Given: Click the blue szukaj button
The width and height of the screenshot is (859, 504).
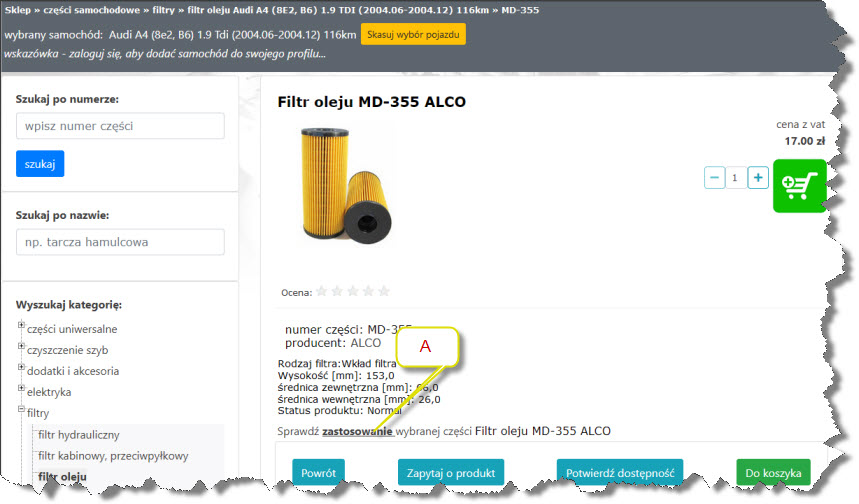Looking at the screenshot, I should [x=40, y=164].
